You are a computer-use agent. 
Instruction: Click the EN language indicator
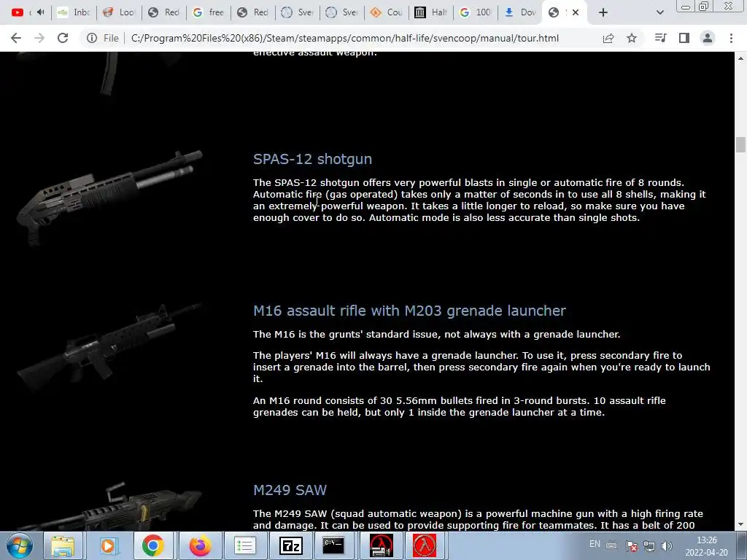coord(595,544)
